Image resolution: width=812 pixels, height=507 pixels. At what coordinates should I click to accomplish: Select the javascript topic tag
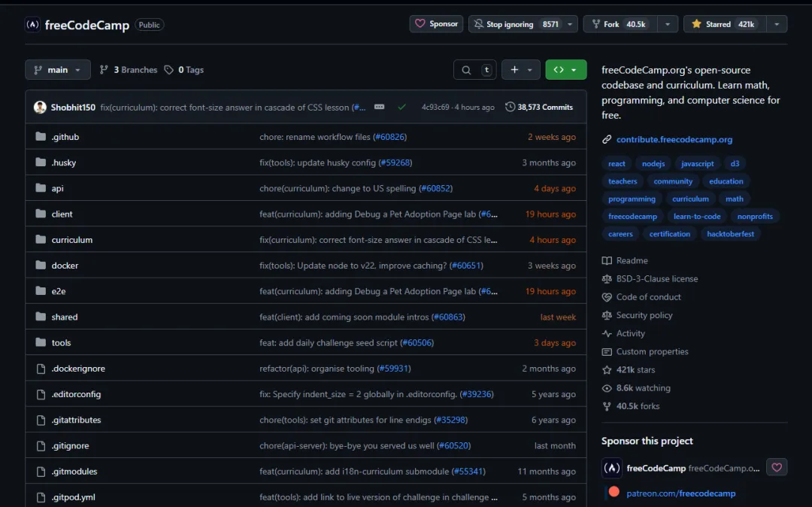point(697,164)
